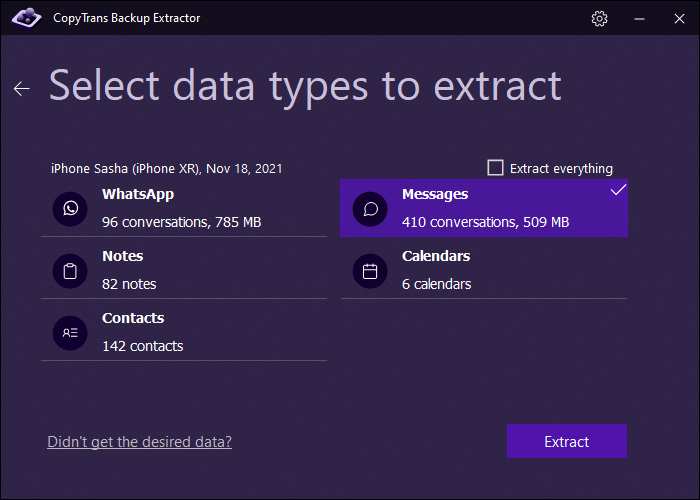
Task: Deselect Messages via its checkmark
Action: pyautogui.click(x=618, y=190)
